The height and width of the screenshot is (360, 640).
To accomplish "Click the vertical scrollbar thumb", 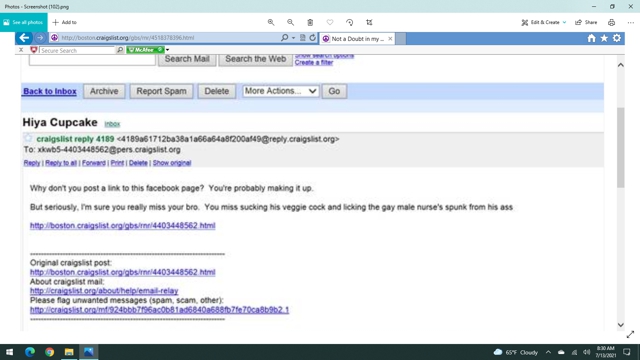I will (620, 147).
